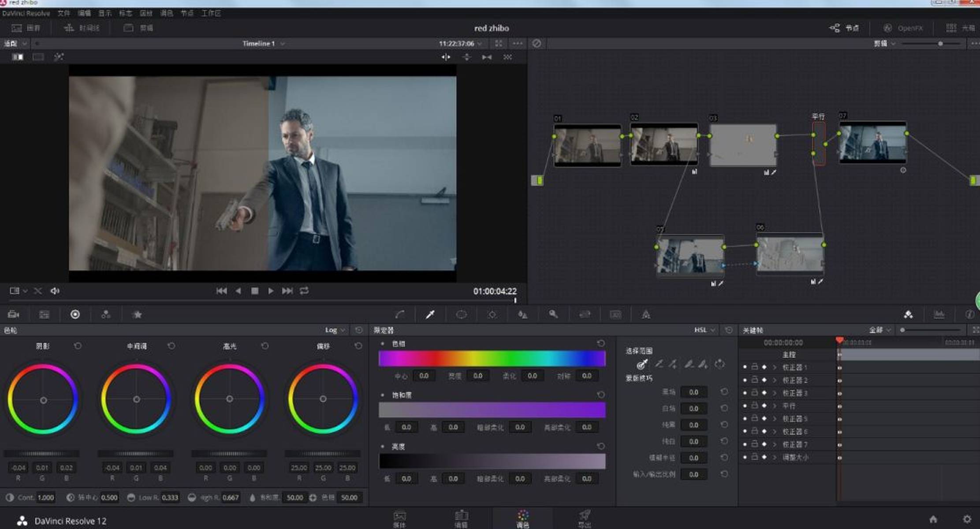The width and height of the screenshot is (980, 529).
Task: Toggle bypass grades icon above node editor
Action: tap(537, 43)
